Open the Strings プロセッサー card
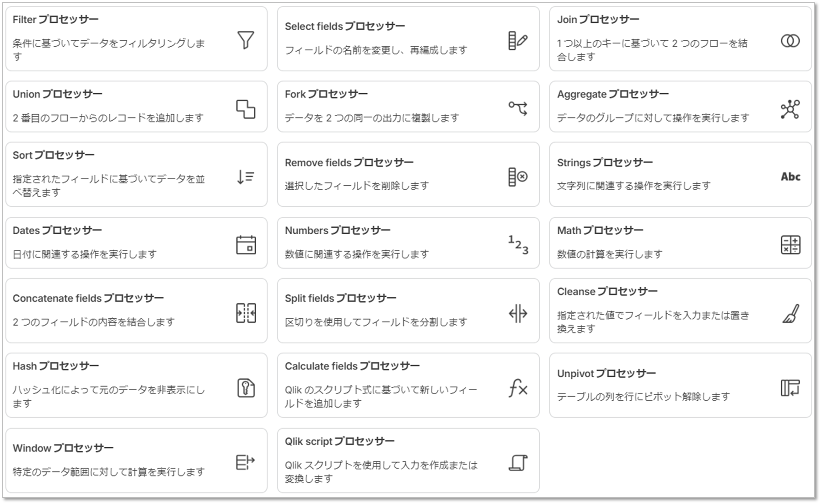Viewport: 821px width, 504px height. point(680,174)
